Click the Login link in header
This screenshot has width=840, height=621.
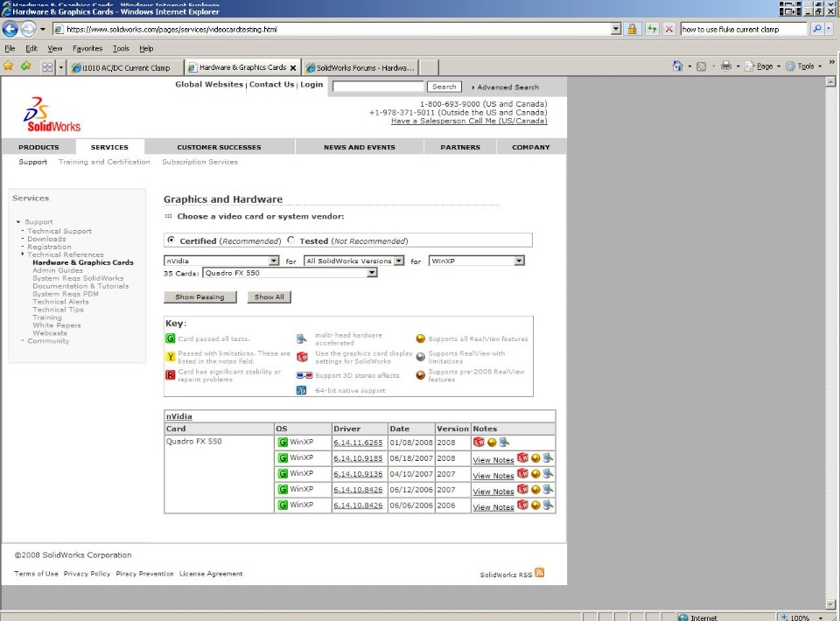tap(311, 84)
